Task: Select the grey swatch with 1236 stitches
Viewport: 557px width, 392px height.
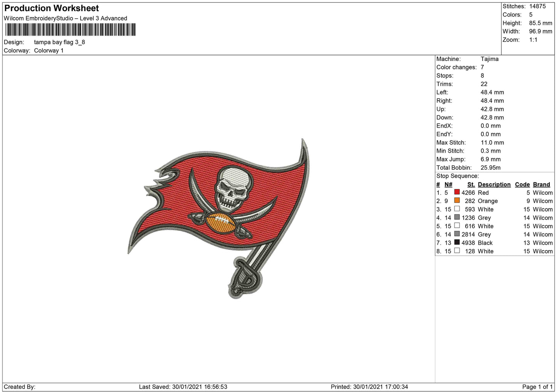Action: [x=457, y=217]
